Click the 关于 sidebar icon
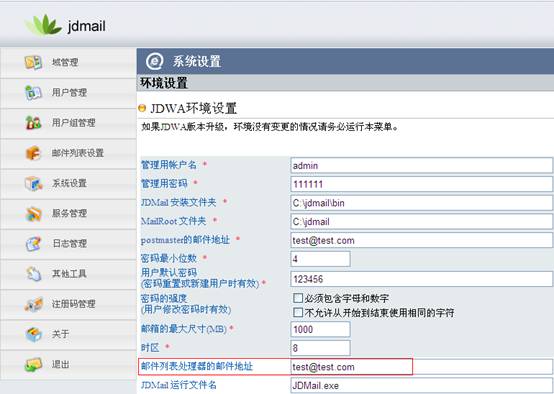Image resolution: width=554 pixels, height=394 pixels. 33,334
